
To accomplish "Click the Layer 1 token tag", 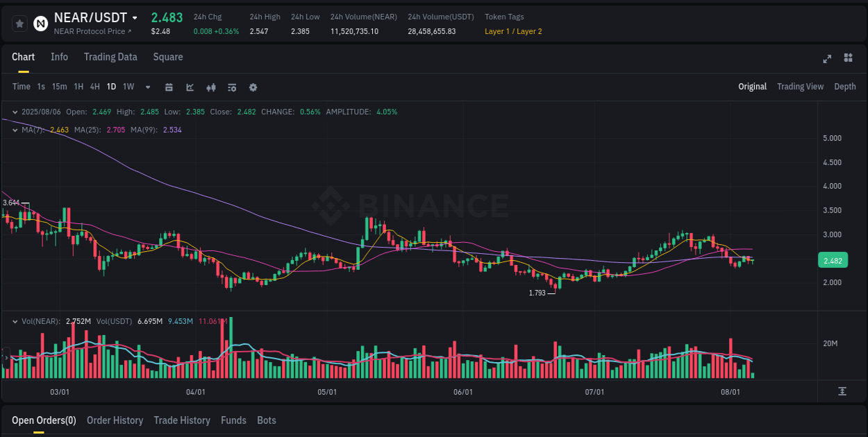I will pos(497,31).
